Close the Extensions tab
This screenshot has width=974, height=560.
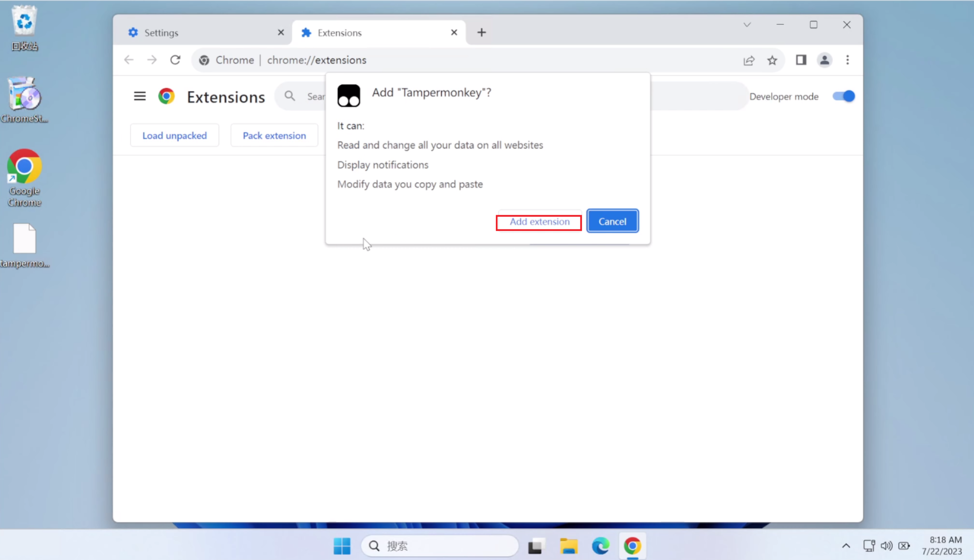pyautogui.click(x=454, y=32)
